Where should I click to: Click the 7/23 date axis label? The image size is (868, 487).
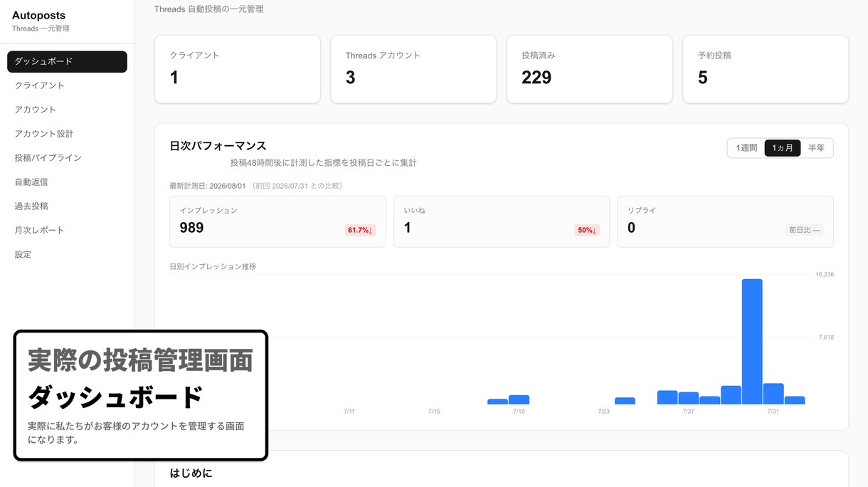(x=603, y=412)
